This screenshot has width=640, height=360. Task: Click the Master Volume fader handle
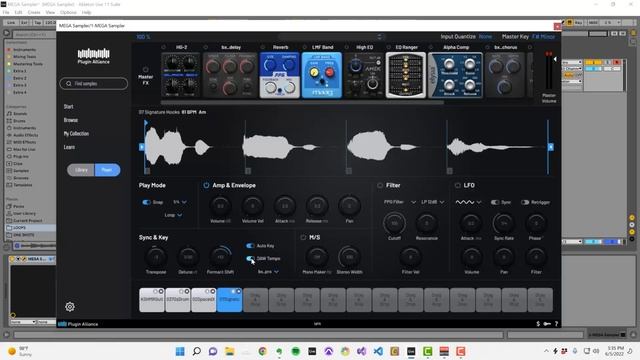click(x=555, y=59)
